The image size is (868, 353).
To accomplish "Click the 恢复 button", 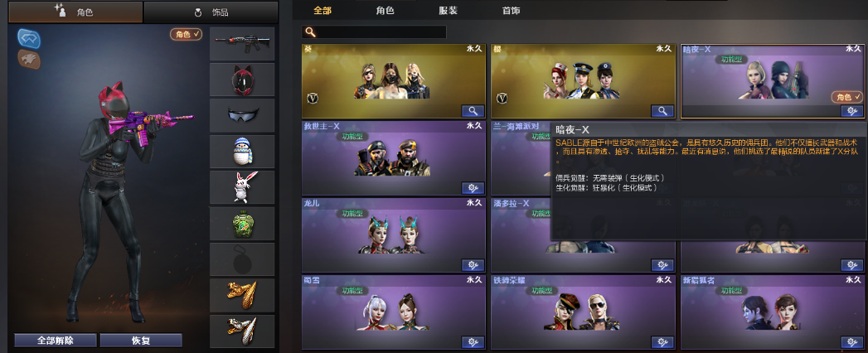I will point(141,341).
